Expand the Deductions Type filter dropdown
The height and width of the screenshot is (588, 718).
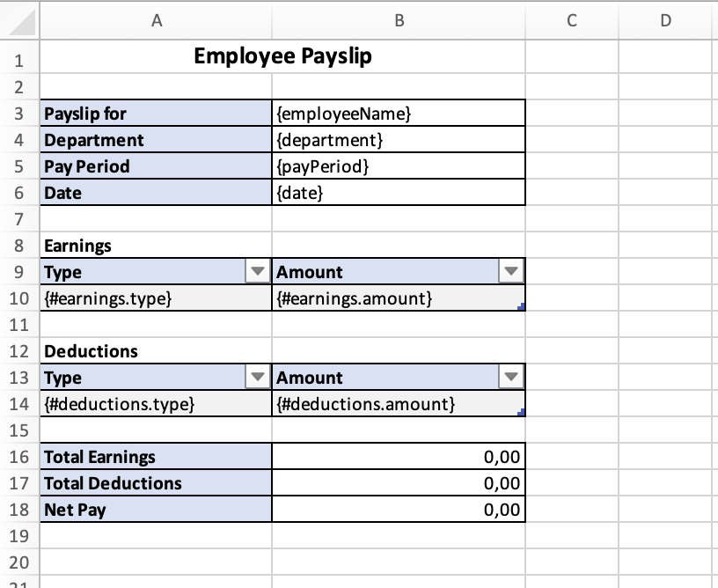click(257, 378)
